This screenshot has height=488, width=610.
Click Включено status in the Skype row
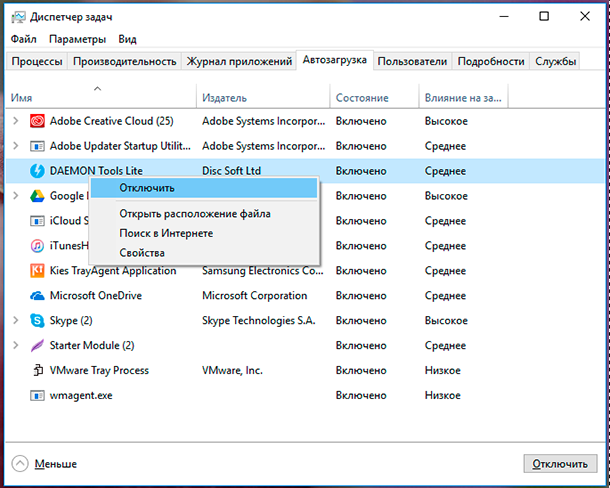point(361,320)
